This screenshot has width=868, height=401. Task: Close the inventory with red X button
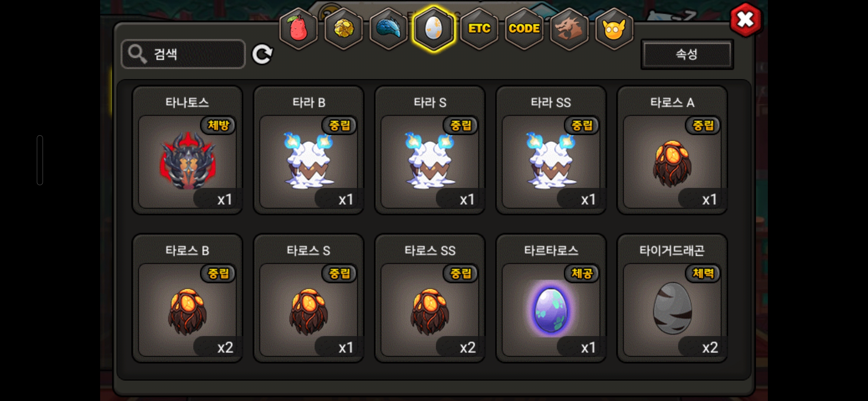[x=745, y=20]
